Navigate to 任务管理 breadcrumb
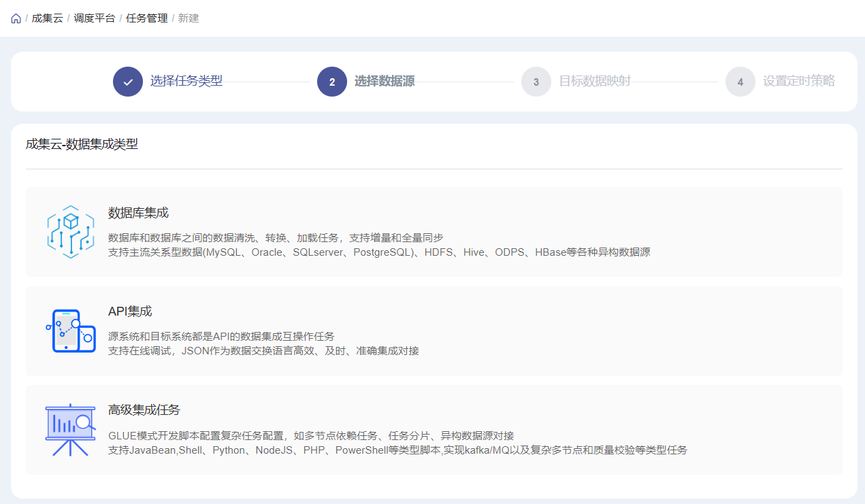This screenshot has width=865, height=504. pyautogui.click(x=146, y=18)
